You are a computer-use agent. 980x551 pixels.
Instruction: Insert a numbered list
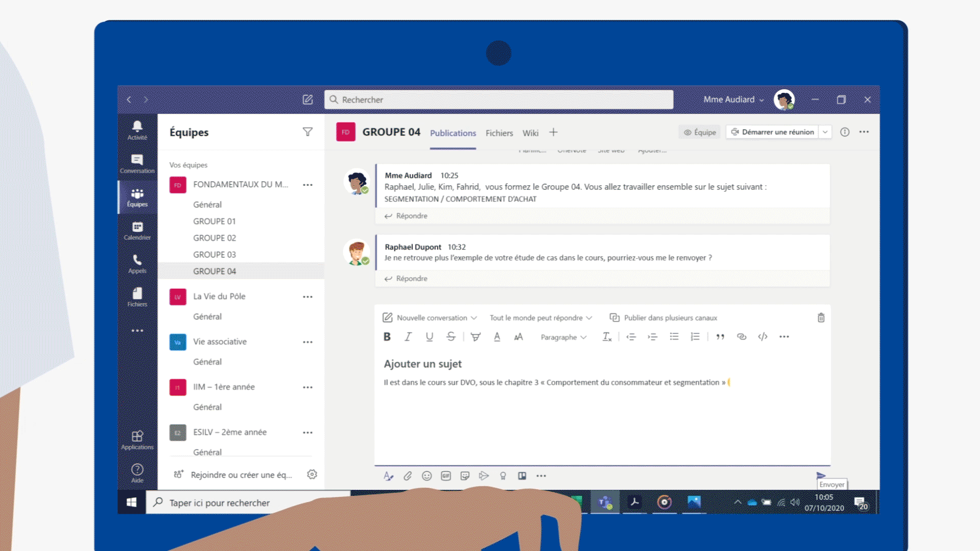pyautogui.click(x=695, y=337)
